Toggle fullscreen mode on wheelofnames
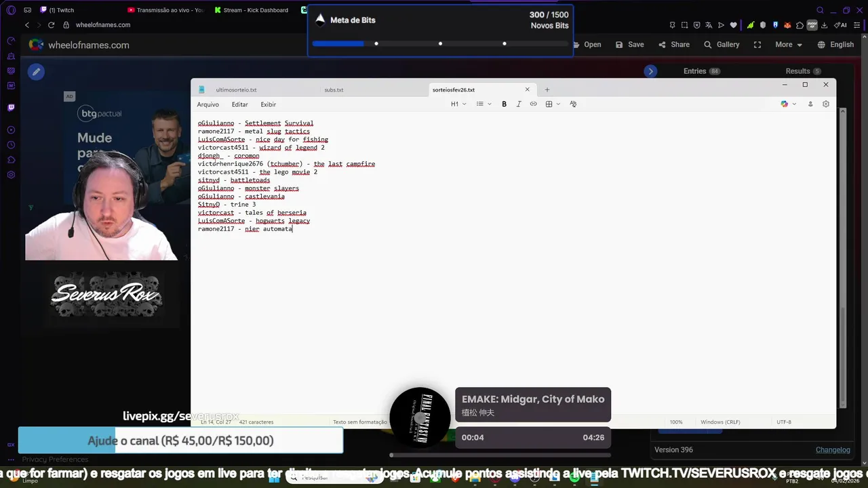 coord(757,45)
